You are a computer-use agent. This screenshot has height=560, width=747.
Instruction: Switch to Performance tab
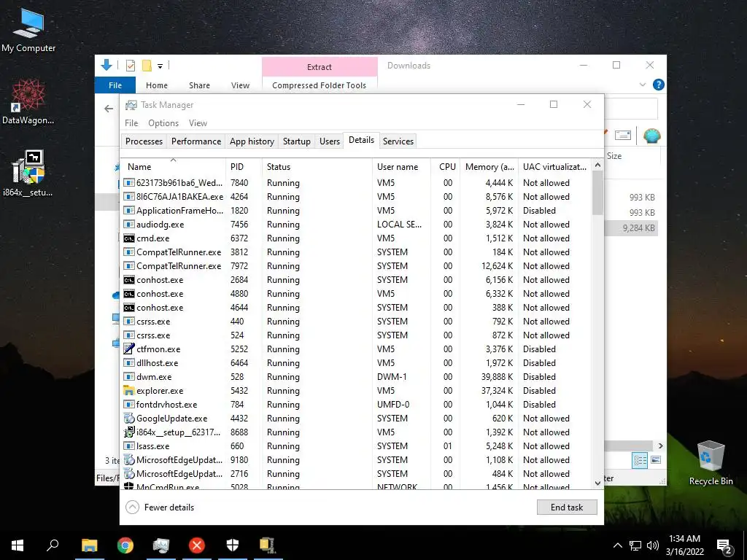pyautogui.click(x=196, y=141)
